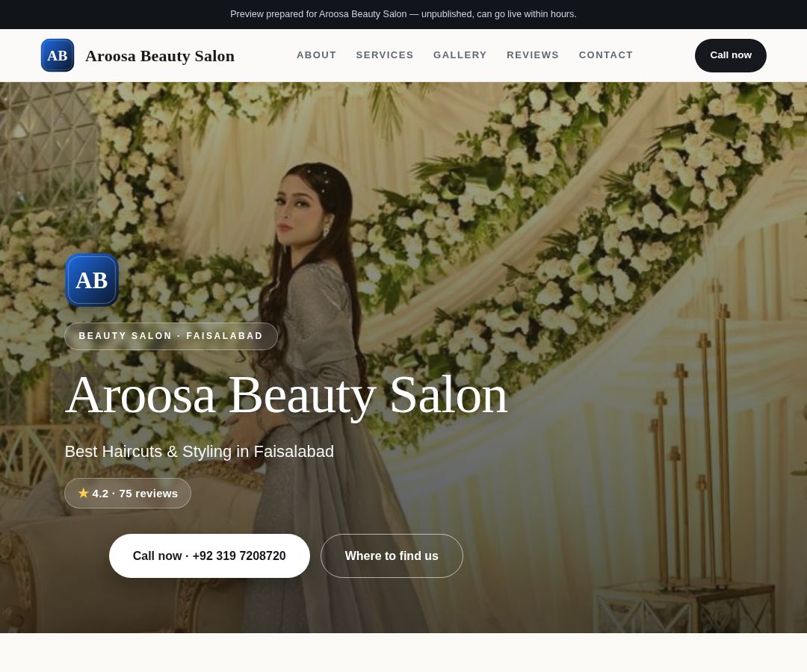The height and width of the screenshot is (672, 807).
Task: Go to Services in the navigation bar
Action: tap(385, 55)
